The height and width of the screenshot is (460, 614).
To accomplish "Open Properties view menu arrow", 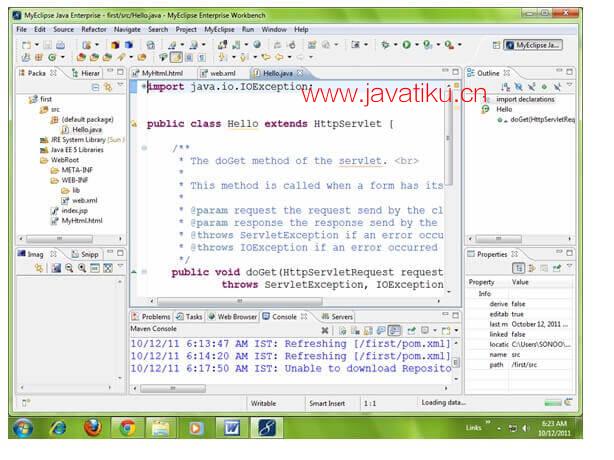I will click(x=569, y=266).
